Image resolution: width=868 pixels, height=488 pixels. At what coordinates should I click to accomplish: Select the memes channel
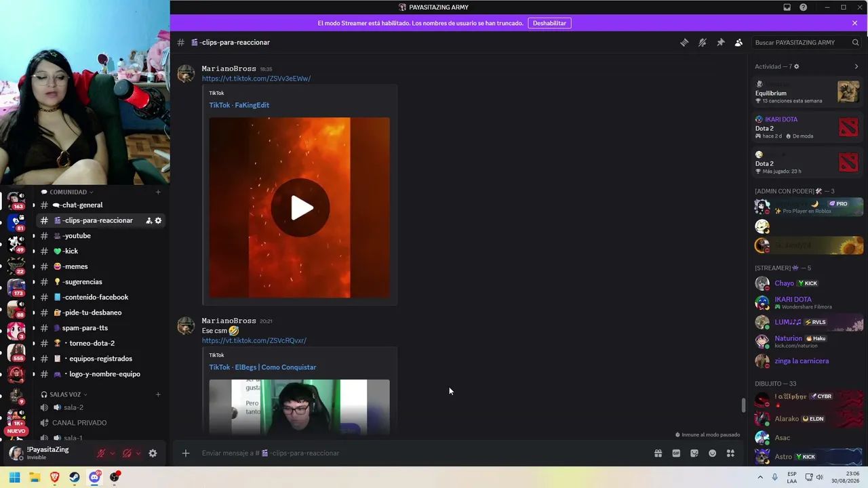pyautogui.click(x=100, y=266)
